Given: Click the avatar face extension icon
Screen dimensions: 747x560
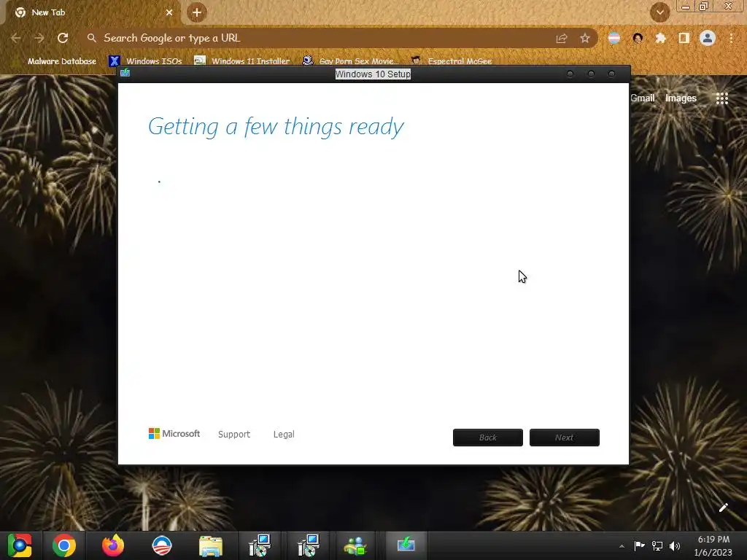Looking at the screenshot, I should pyautogui.click(x=638, y=38).
